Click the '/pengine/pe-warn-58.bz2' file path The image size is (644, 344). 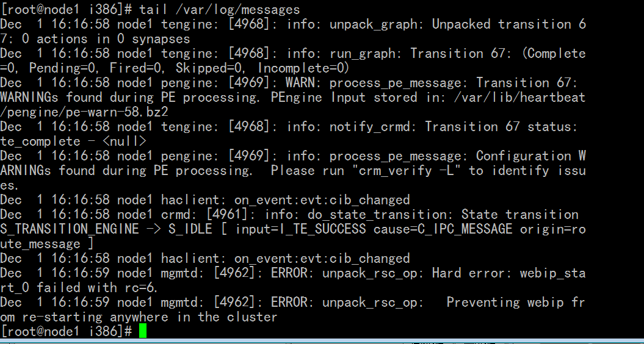tap(84, 112)
